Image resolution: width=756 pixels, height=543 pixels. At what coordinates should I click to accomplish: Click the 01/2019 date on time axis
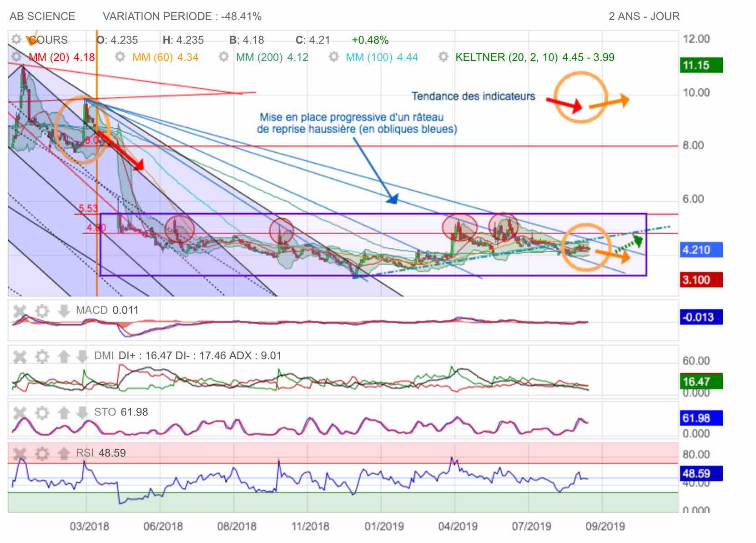point(384,527)
